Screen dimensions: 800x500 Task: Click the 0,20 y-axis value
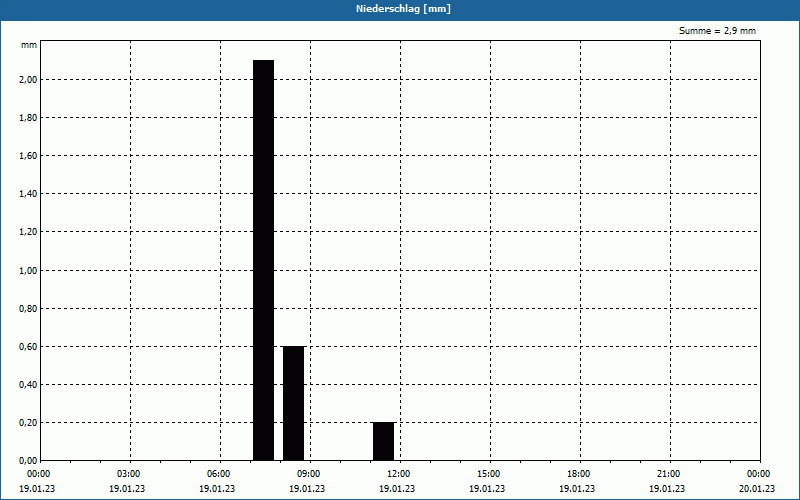pos(28,423)
